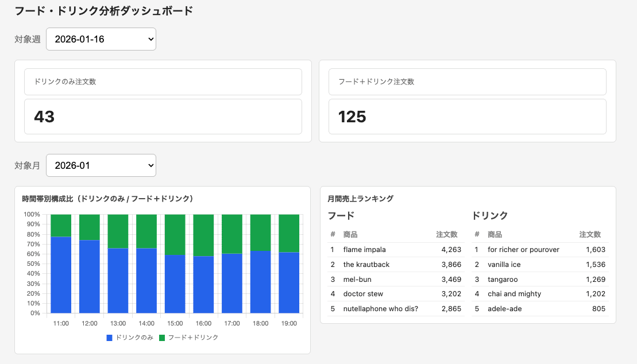Click the 商品 column header in drinks table
Viewport: 637px width, 364px height.
pos(495,234)
